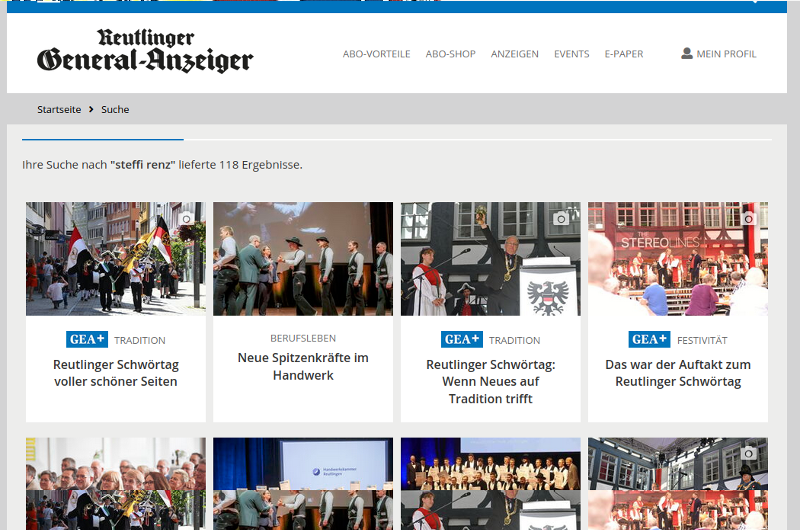800x530 pixels.
Task: Click the Suche breadcrumb item
Action: click(115, 109)
